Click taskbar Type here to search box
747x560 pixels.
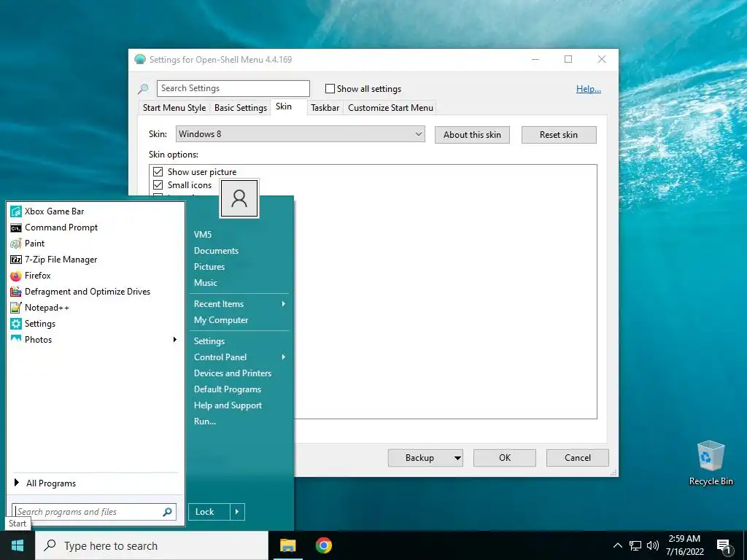tap(152, 545)
